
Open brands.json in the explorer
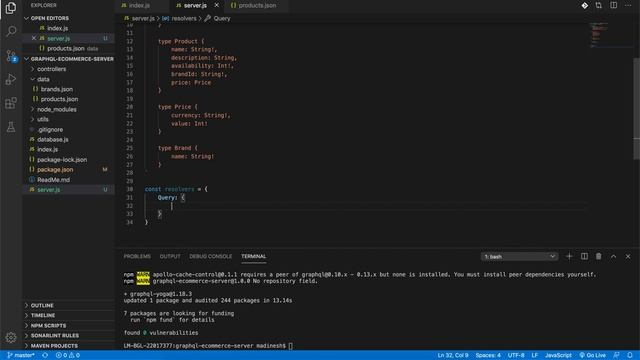(57, 89)
